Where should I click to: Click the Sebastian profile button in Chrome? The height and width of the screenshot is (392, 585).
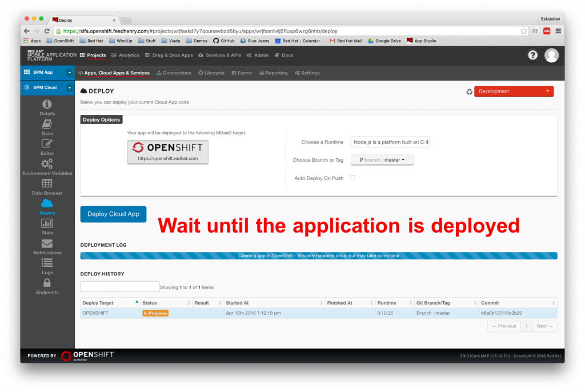pos(550,19)
